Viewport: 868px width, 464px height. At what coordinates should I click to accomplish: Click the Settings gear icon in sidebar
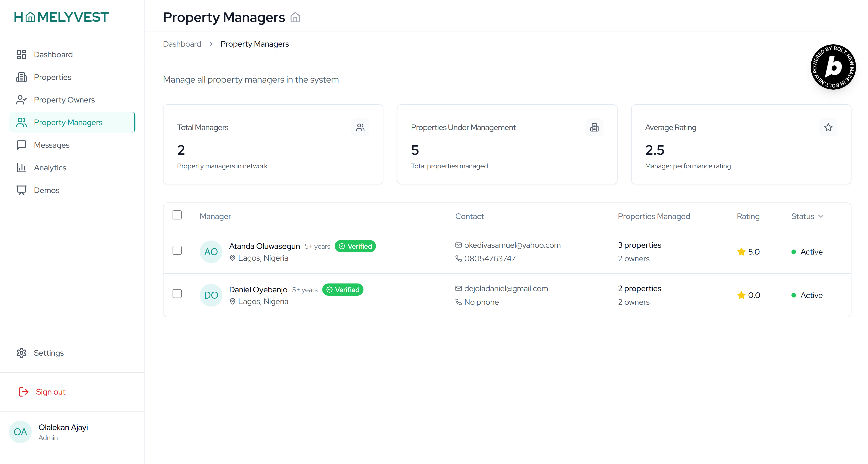pos(22,352)
